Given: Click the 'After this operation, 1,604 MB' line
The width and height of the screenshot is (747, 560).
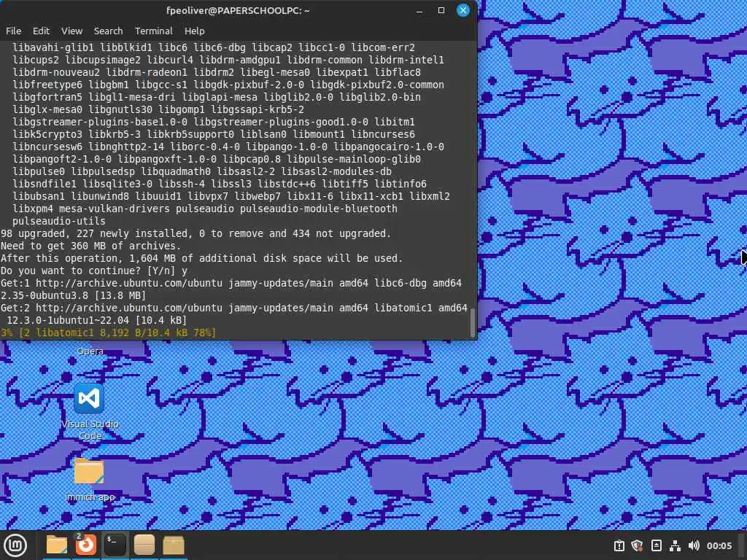Looking at the screenshot, I should pyautogui.click(x=201, y=258).
